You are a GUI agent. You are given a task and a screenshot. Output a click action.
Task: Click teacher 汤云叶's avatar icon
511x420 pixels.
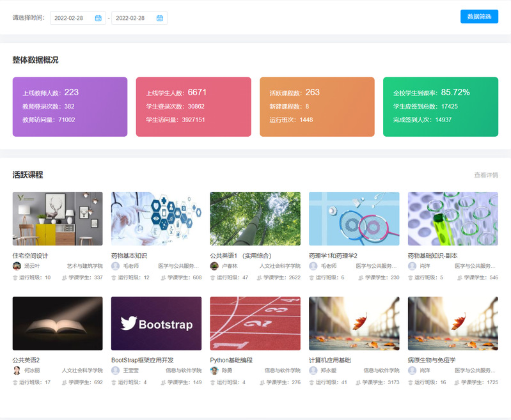[x=17, y=266]
